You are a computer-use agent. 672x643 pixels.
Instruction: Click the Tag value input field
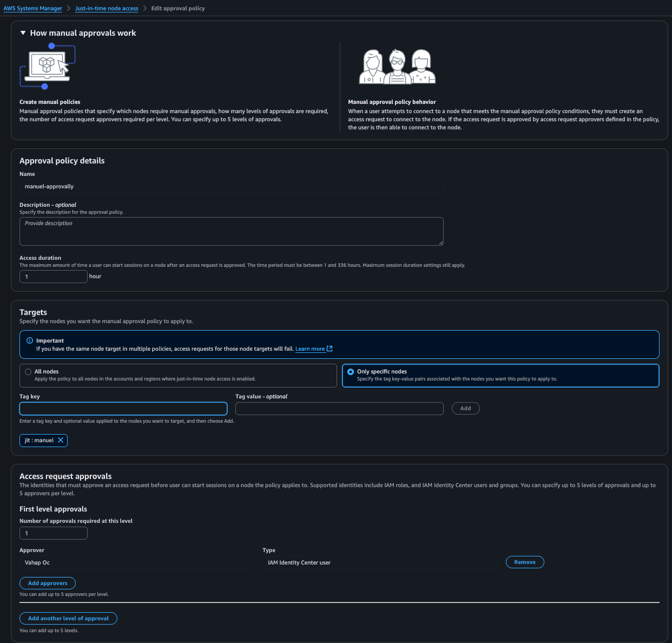click(339, 409)
